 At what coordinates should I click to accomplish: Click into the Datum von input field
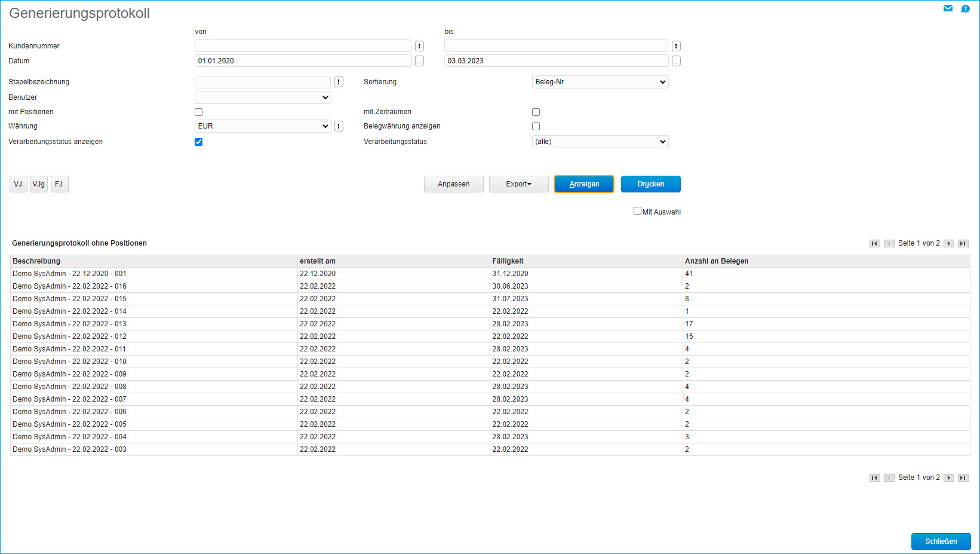click(303, 61)
